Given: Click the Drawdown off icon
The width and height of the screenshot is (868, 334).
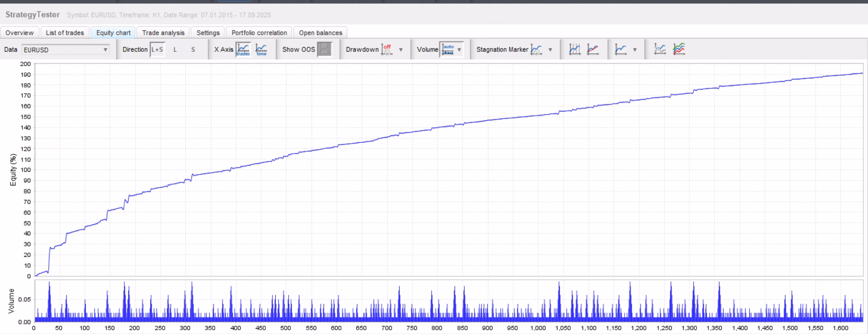Looking at the screenshot, I should [387, 49].
